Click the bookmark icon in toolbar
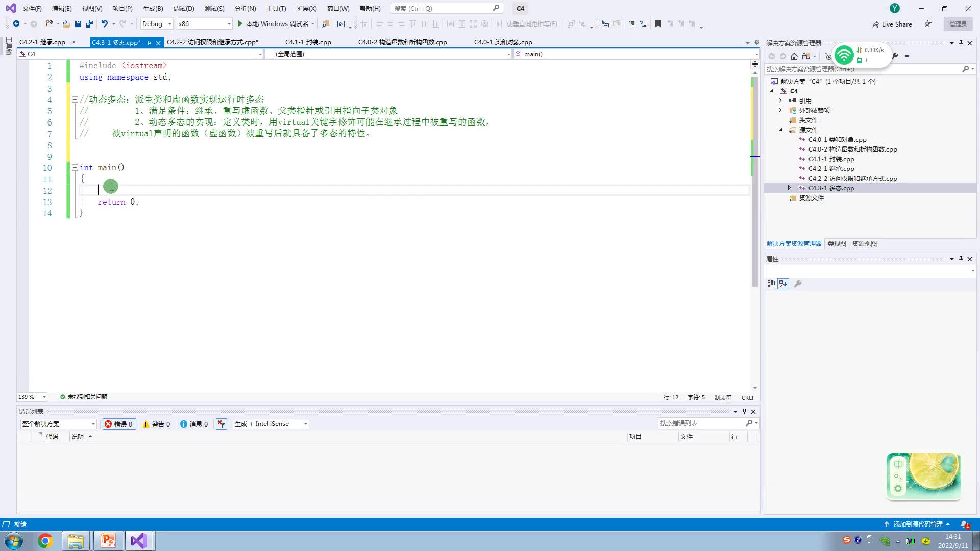 pyautogui.click(x=658, y=24)
